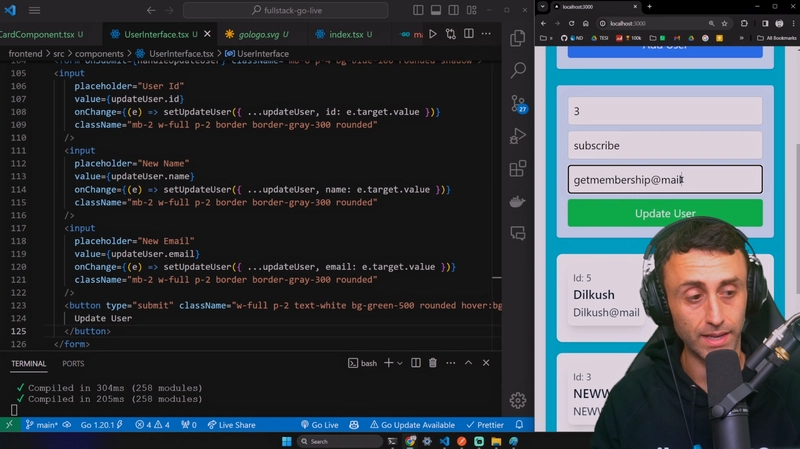
Task: Open Chrome tab search dropdown
Action: pyautogui.click(x=542, y=7)
